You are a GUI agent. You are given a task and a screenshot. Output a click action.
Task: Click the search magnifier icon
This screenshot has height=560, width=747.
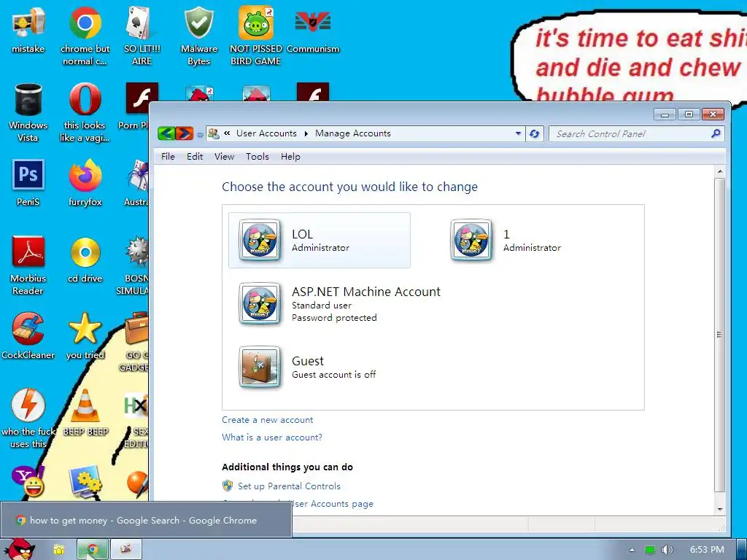coord(716,134)
